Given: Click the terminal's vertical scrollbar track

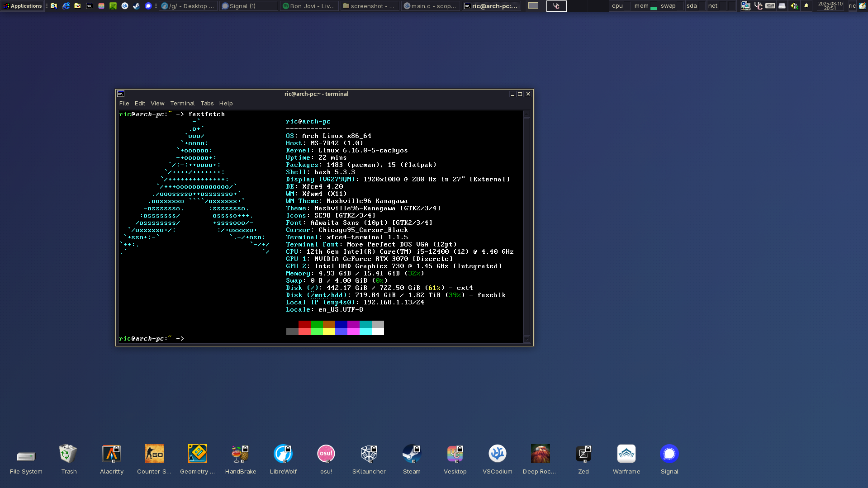Looking at the screenshot, I should click(526, 226).
